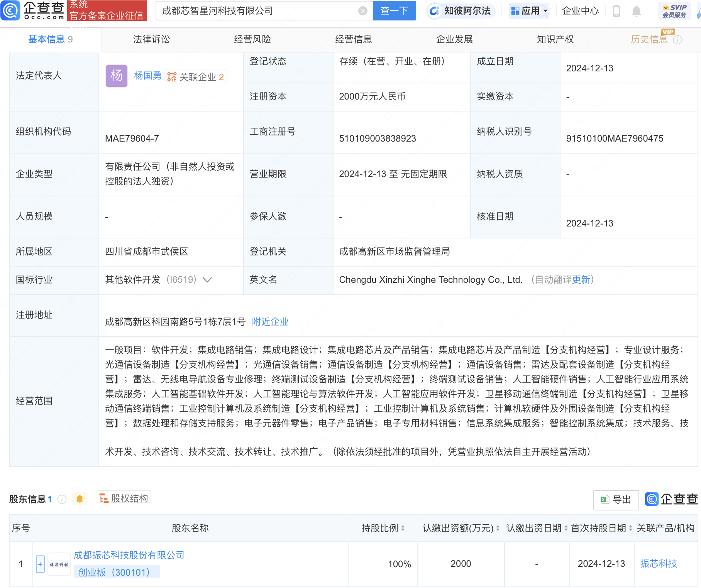The image size is (701, 588).
Task: Switch to the 法律诉讼 tab
Action: (x=151, y=39)
